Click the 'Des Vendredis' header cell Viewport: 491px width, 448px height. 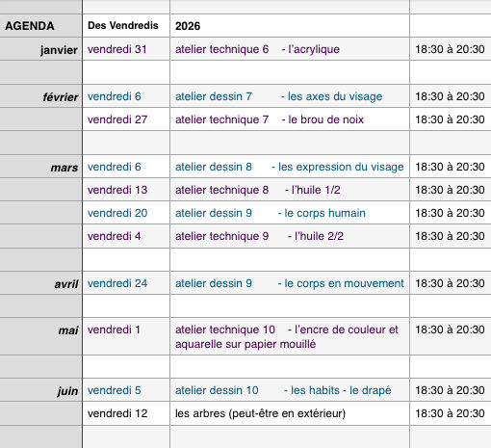click(x=126, y=26)
